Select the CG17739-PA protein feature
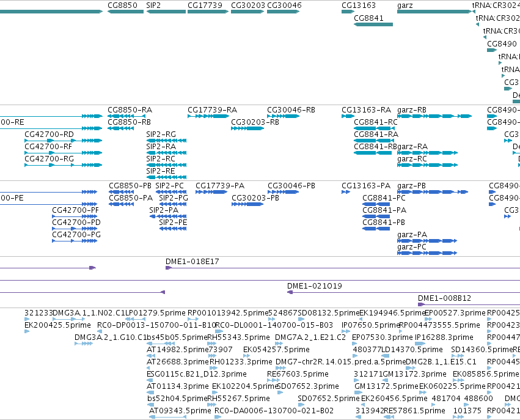This screenshot has height=420, width=520. 211,192
